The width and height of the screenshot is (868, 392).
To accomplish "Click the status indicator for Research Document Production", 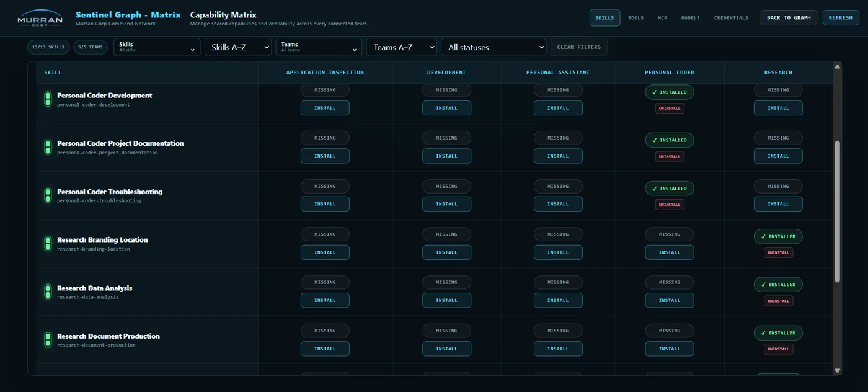I will [48, 340].
